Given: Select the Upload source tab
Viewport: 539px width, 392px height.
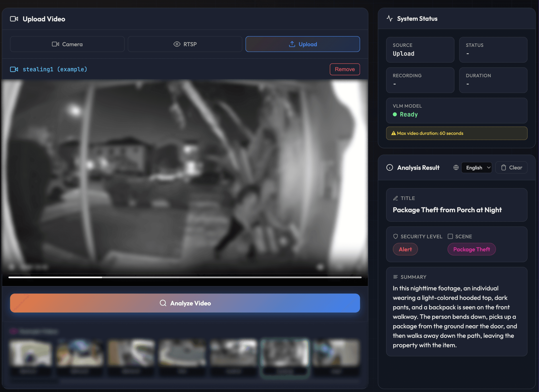Looking at the screenshot, I should (x=303, y=44).
